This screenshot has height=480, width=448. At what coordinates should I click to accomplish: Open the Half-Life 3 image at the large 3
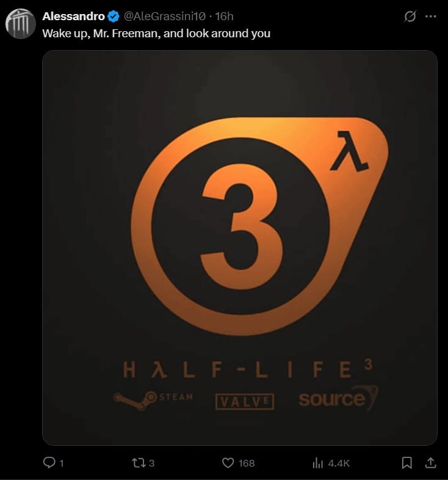(242, 227)
